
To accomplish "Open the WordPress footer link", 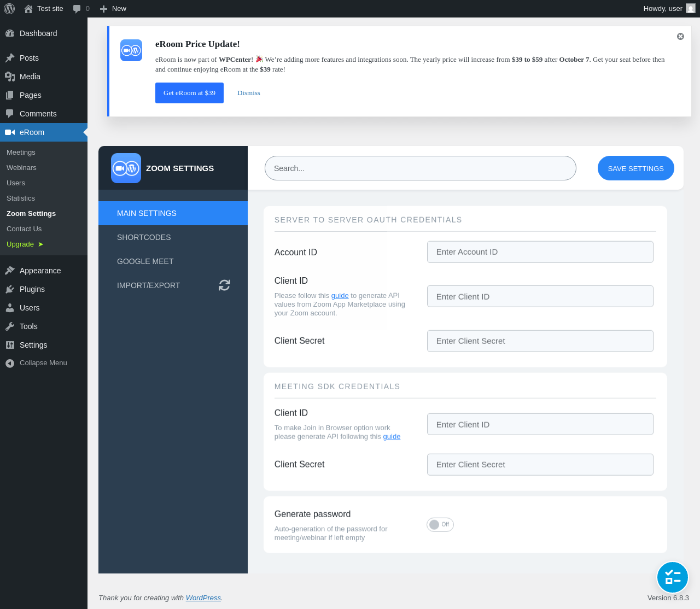I will [x=203, y=598].
